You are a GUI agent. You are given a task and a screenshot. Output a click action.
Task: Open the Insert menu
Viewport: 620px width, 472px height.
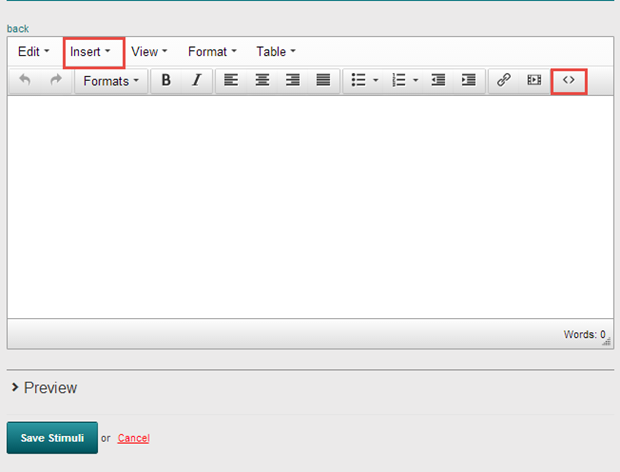[91, 52]
